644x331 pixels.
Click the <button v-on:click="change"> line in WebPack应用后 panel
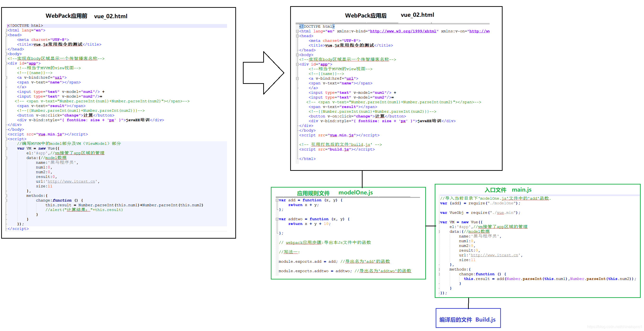point(357,116)
